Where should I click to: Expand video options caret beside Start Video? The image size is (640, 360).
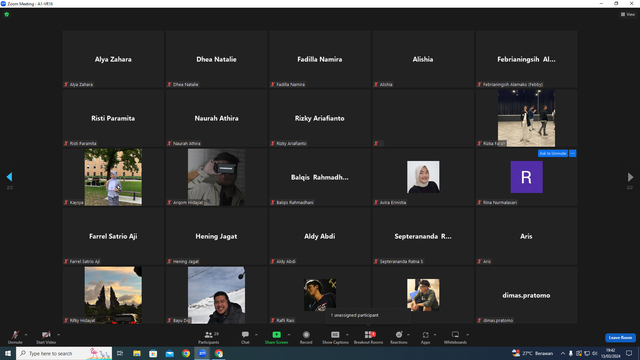click(58, 335)
